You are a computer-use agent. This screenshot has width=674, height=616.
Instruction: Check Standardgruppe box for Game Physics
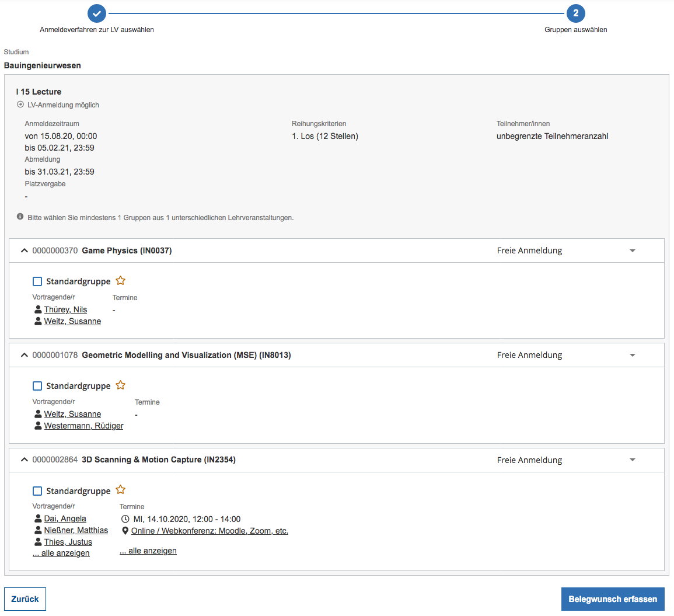tap(37, 281)
